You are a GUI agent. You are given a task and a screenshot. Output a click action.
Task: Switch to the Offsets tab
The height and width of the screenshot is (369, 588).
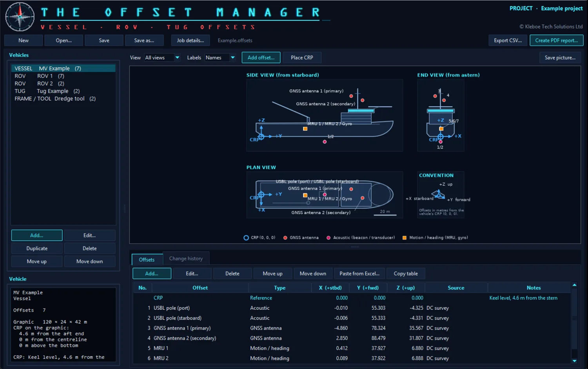click(x=147, y=260)
